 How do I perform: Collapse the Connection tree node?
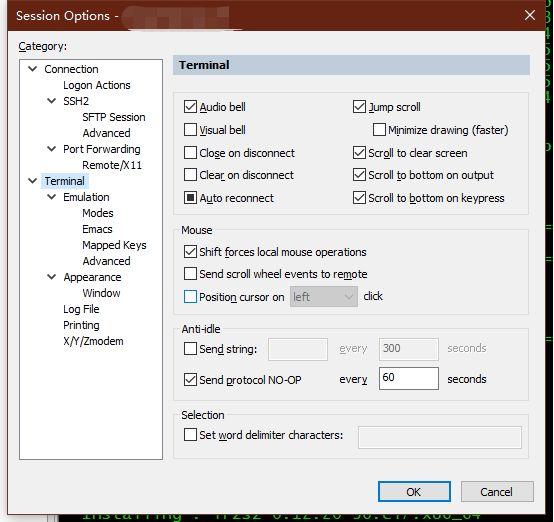click(x=33, y=69)
